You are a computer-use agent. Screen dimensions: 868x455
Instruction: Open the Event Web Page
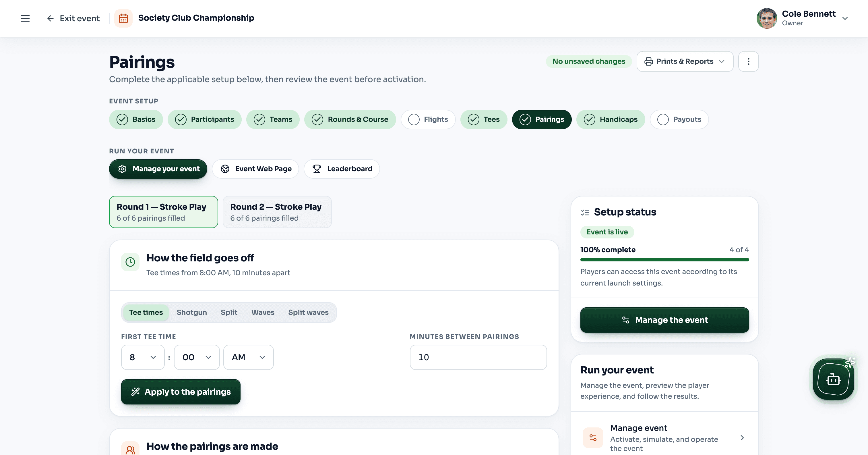click(x=255, y=169)
